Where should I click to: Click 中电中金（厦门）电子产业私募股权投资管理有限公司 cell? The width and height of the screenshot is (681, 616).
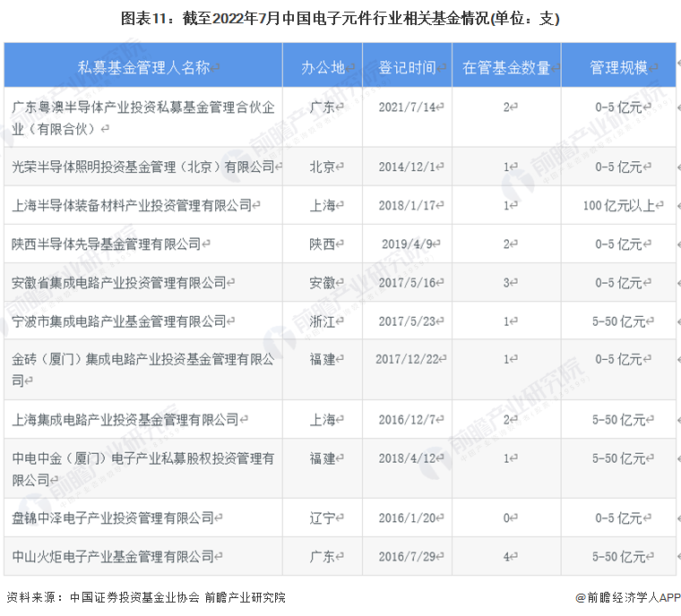[x=143, y=468]
